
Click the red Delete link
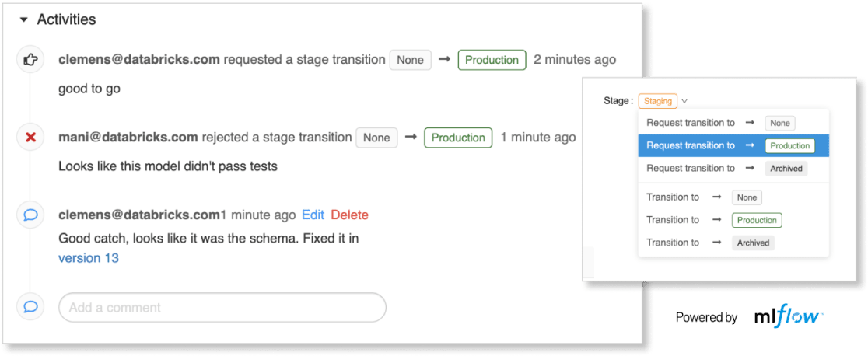pos(349,215)
